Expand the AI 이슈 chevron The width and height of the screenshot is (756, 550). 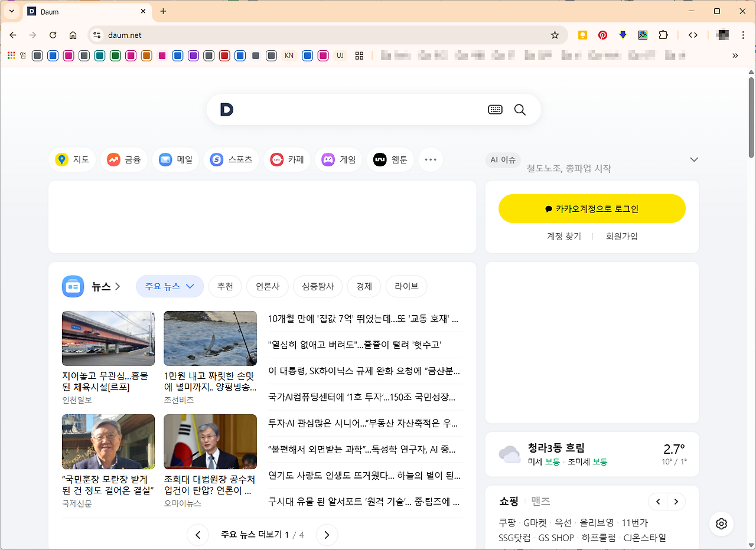coord(694,159)
